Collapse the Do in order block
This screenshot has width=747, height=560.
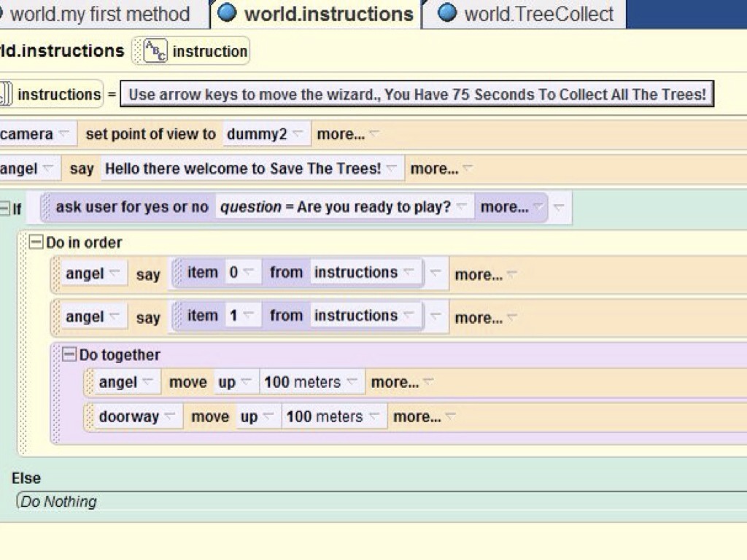[36, 242]
